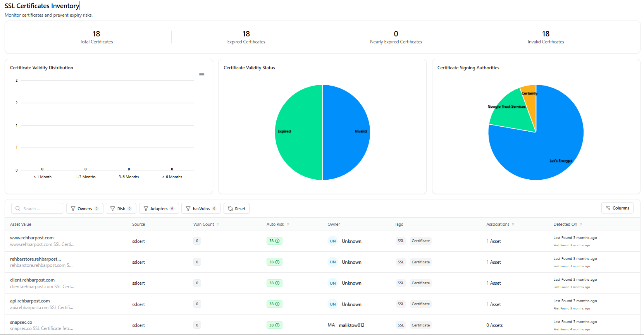Click the UN avatar in client.rehbarpost.com row
Viewport: 644px width, 335px height.
click(332, 283)
